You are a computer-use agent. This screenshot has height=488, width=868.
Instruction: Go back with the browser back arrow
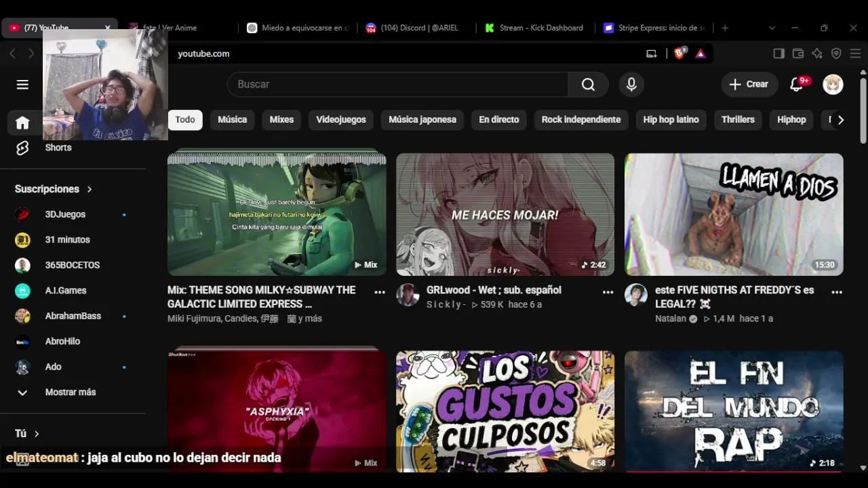[x=12, y=54]
